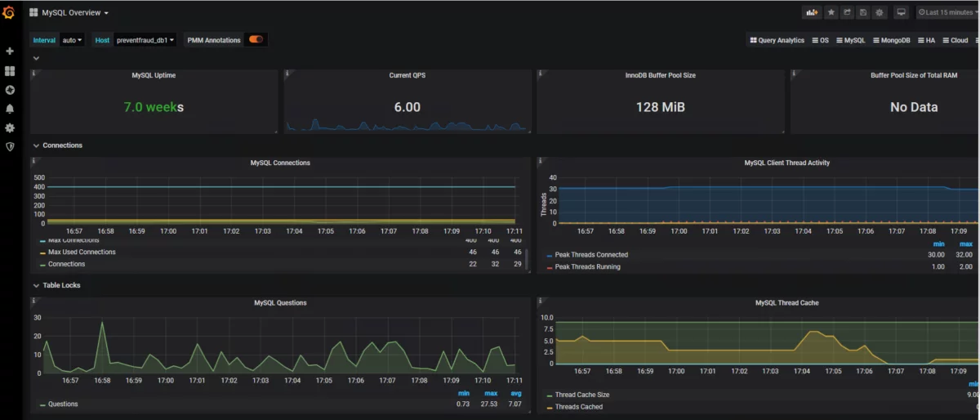
Task: Click the Save dashboard floppy icon
Action: (x=863, y=12)
